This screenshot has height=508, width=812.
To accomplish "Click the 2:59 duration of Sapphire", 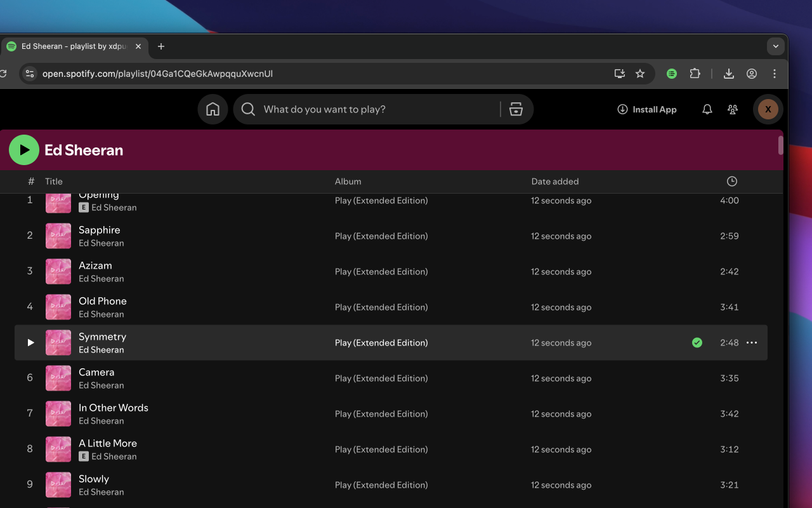I will [730, 236].
